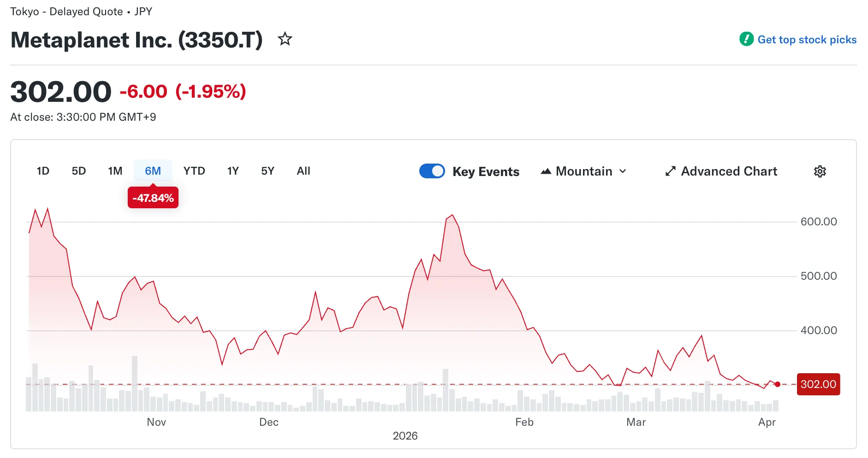Select the YTD range
The width and height of the screenshot is (868, 458).
(194, 171)
